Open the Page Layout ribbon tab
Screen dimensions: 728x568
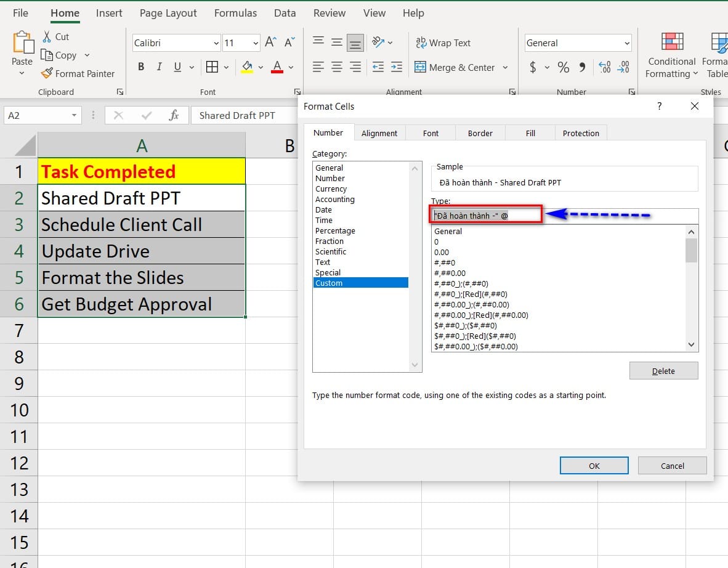168,13
